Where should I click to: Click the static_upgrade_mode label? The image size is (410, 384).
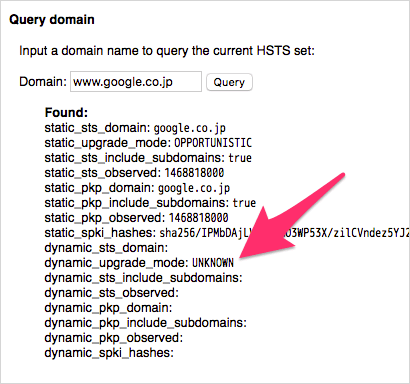point(108,143)
